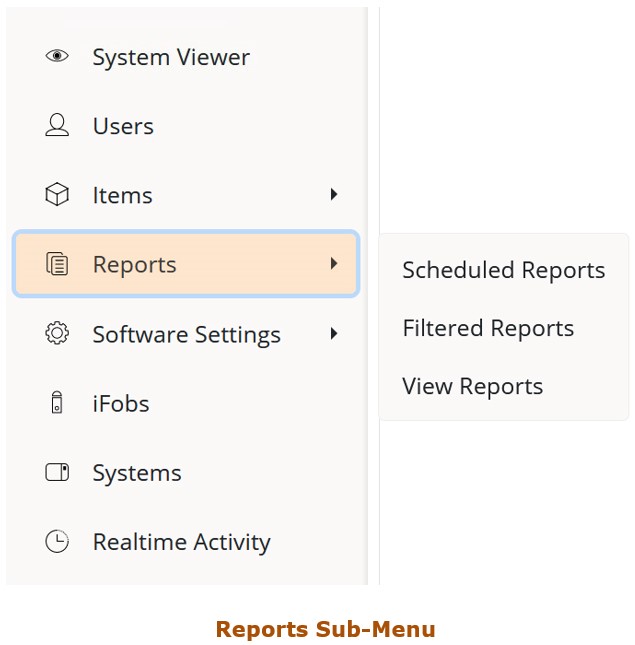Expand the Items submenu arrow
The image size is (635, 645).
334,195
